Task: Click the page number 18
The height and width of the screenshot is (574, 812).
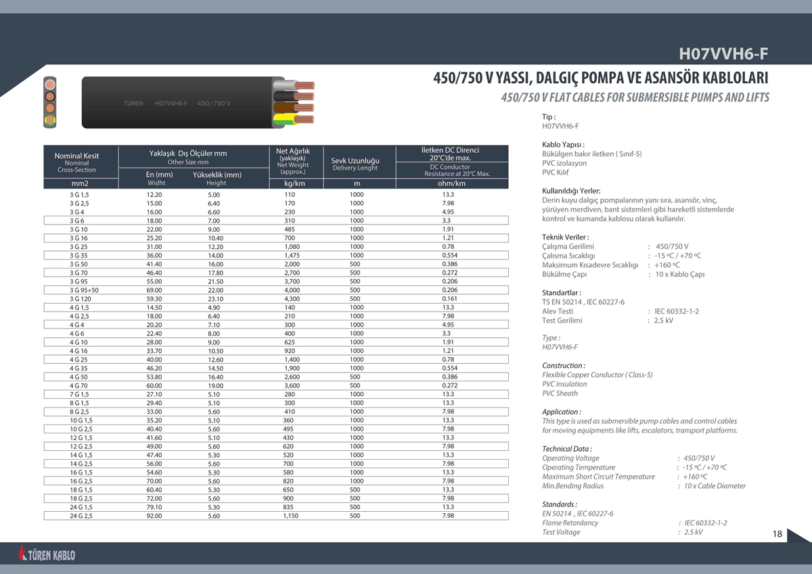Action: [x=777, y=534]
